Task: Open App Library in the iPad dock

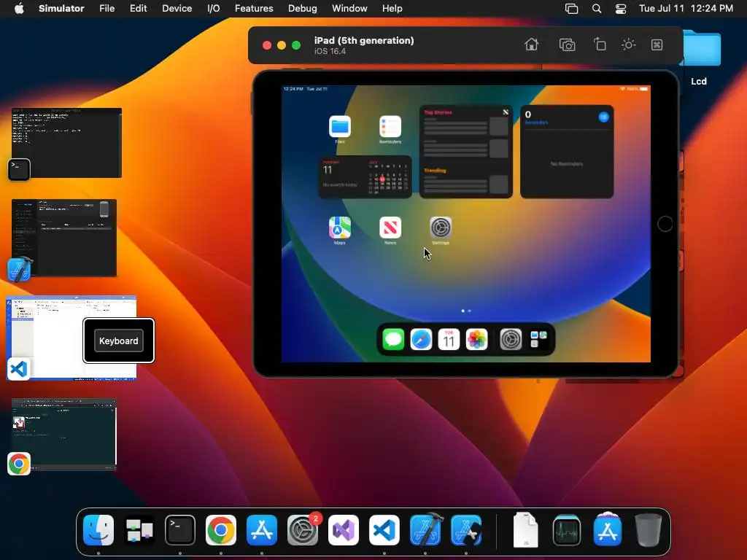Action: [539, 340]
